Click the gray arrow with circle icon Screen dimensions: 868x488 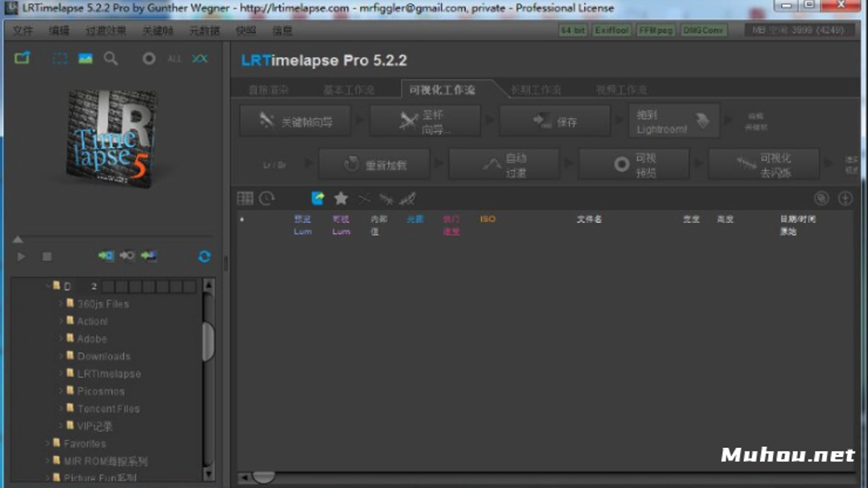tap(127, 256)
